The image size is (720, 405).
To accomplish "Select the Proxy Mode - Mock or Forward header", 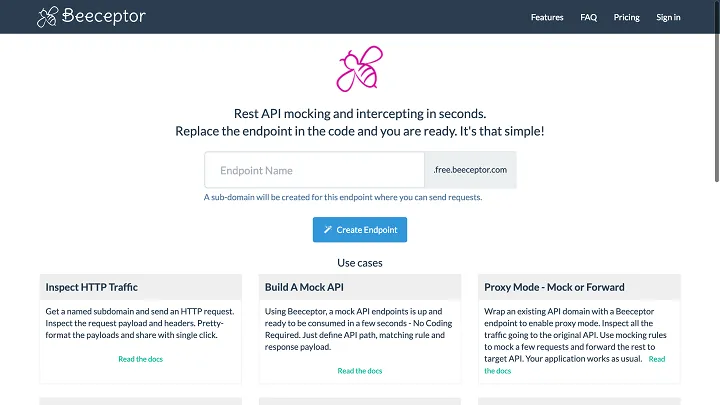I will [x=579, y=287].
